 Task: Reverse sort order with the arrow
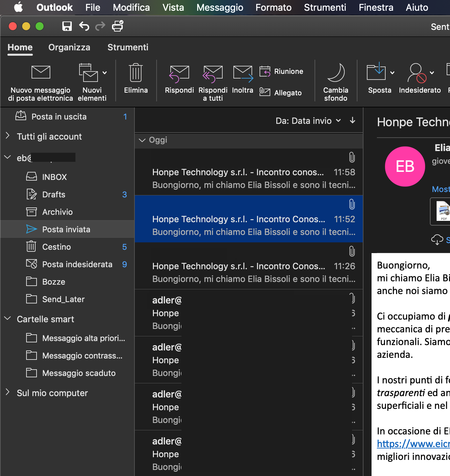tap(352, 121)
